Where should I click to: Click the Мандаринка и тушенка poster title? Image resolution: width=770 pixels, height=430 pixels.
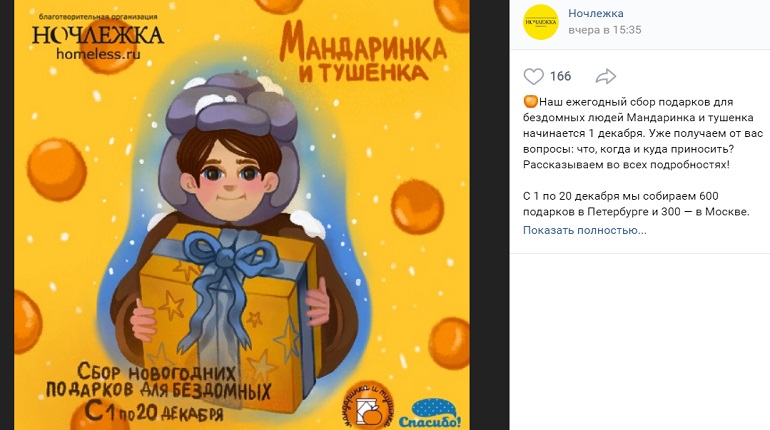(x=363, y=54)
